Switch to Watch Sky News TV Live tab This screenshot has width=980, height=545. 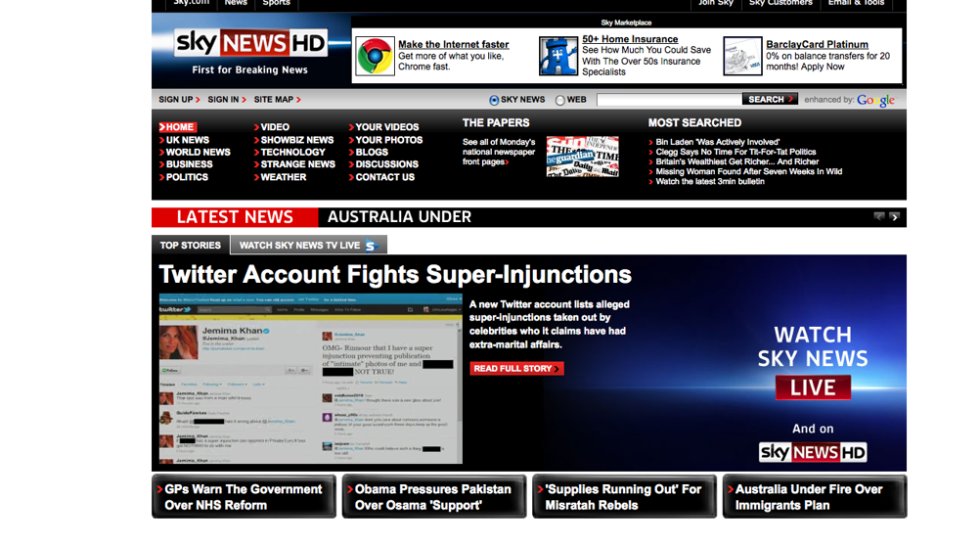click(x=309, y=245)
